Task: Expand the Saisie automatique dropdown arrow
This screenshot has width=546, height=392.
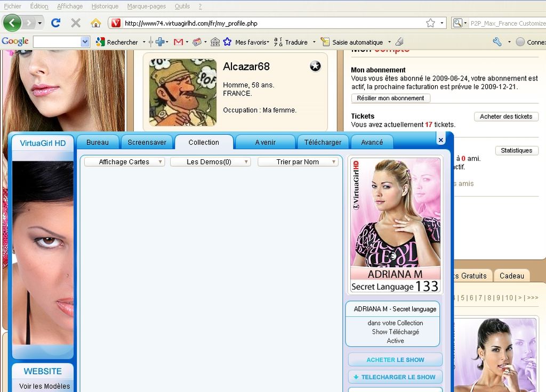Action: [x=389, y=42]
